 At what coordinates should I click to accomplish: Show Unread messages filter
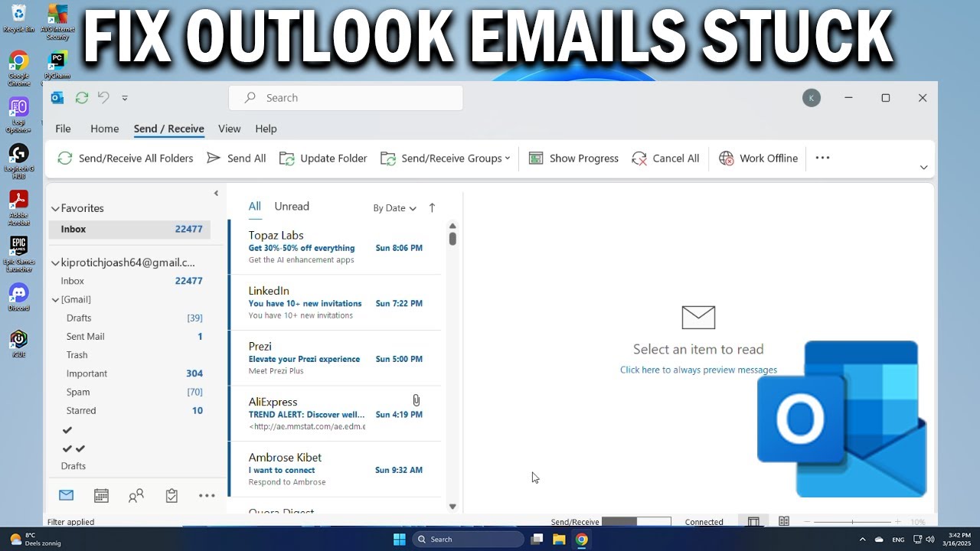tap(292, 207)
